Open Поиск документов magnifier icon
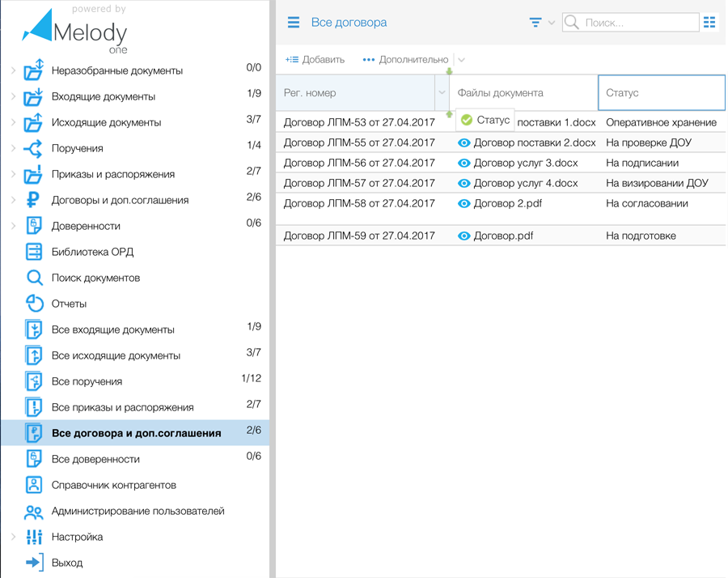Image resolution: width=728 pixels, height=578 pixels. point(34,278)
